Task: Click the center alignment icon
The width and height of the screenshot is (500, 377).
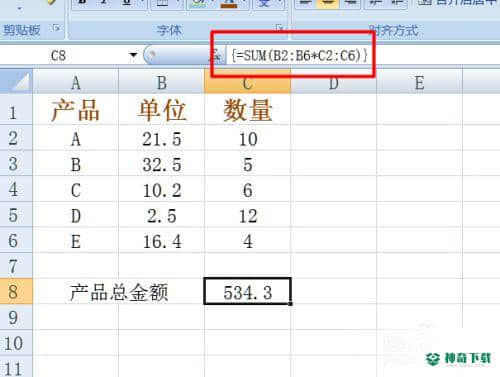Action: pyautogui.click(x=329, y=3)
